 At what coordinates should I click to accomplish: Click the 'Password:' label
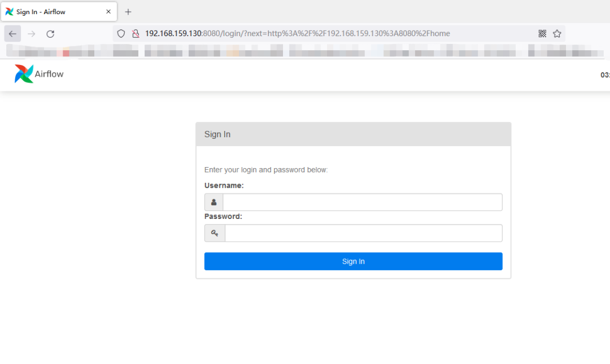click(x=223, y=216)
